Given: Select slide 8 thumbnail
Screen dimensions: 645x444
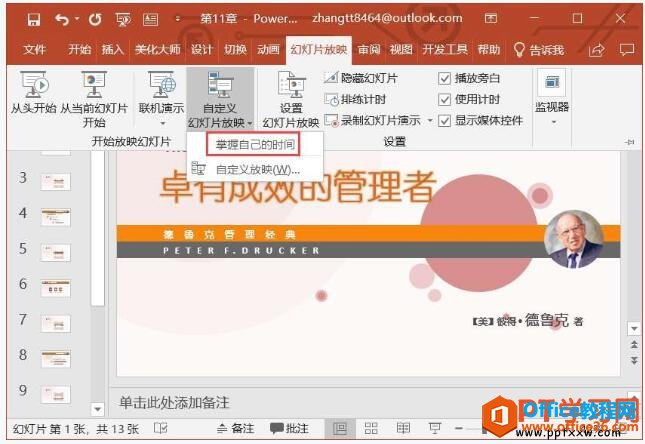Looking at the screenshot, I should [x=56, y=358].
